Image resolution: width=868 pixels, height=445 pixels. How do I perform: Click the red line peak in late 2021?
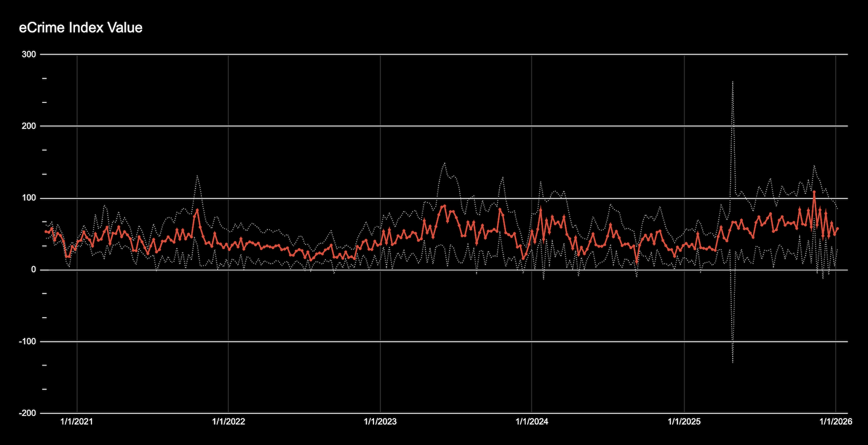pyautogui.click(x=197, y=210)
